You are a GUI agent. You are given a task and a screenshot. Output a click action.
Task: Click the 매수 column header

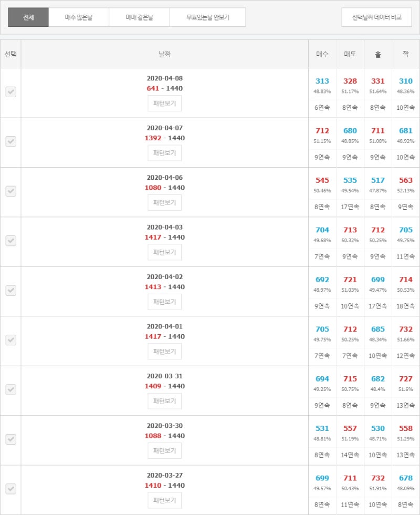[x=322, y=54]
